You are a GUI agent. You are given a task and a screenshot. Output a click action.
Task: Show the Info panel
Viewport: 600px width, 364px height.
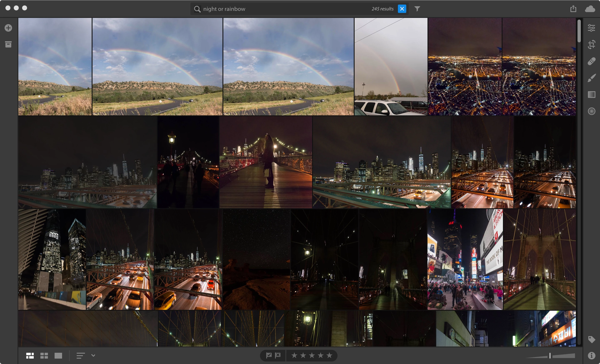[591, 355]
